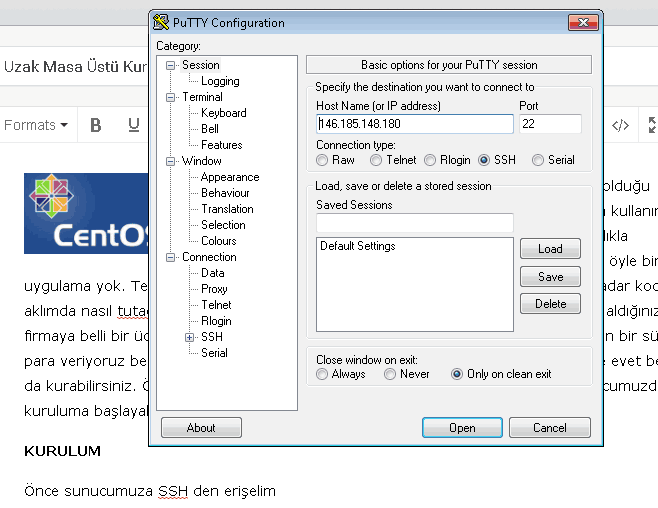Click the Underline formatting icon
This screenshot has width=658, height=508.
pyautogui.click(x=133, y=125)
